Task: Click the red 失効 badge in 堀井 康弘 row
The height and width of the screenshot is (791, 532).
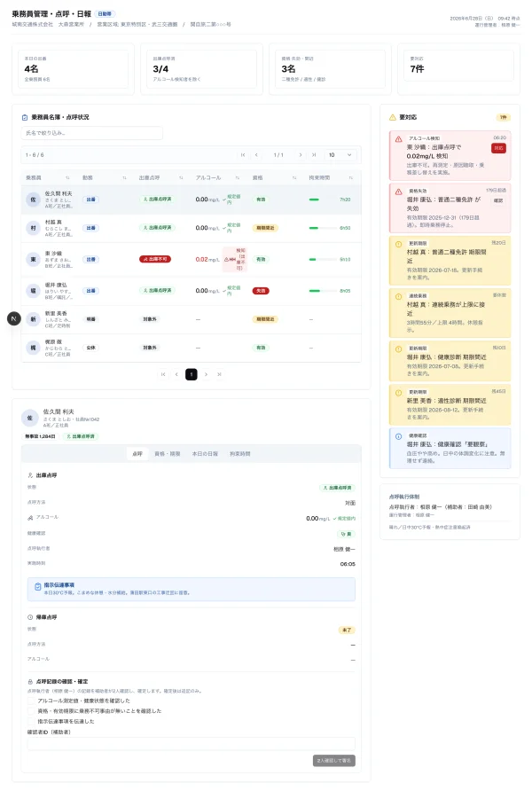Action: 261,291
